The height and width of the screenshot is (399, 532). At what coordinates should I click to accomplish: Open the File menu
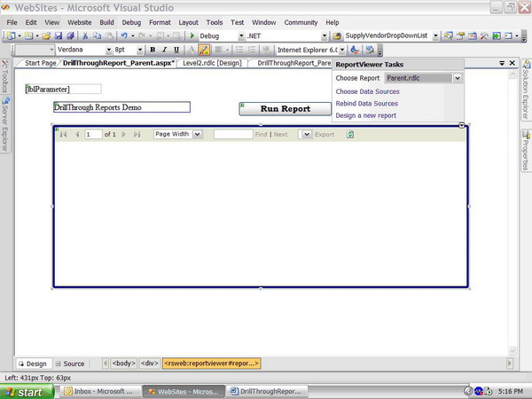[12, 22]
